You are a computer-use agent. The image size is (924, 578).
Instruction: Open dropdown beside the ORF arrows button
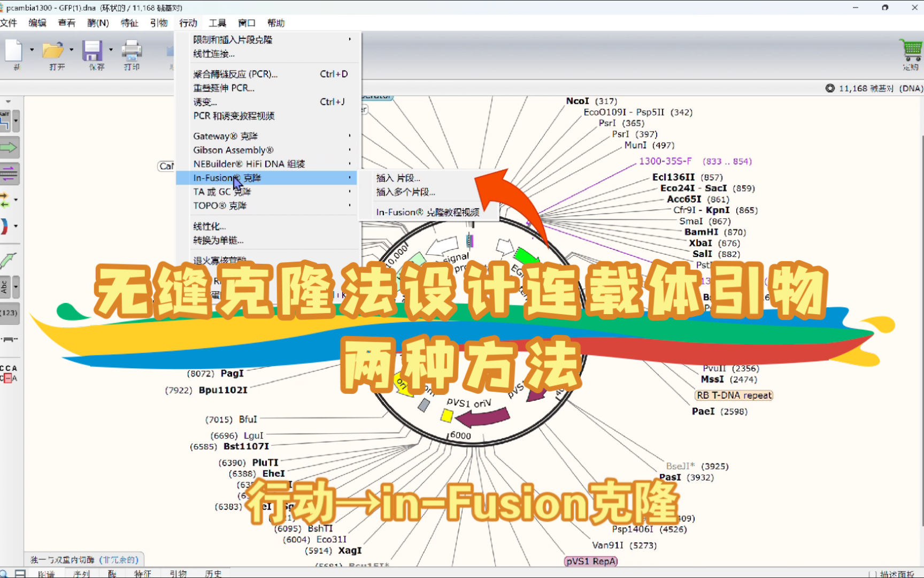click(16, 200)
